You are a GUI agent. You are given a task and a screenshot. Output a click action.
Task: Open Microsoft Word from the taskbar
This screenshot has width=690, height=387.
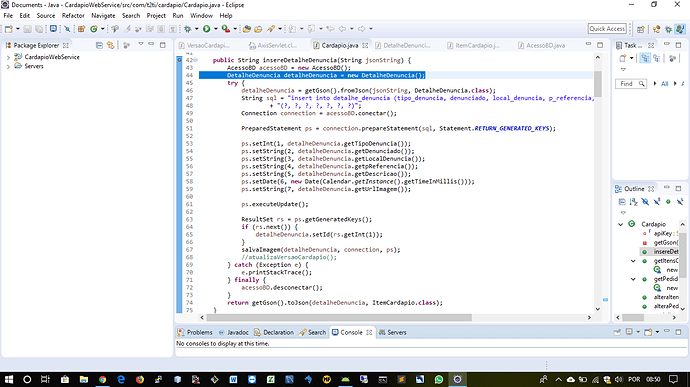pos(233,379)
